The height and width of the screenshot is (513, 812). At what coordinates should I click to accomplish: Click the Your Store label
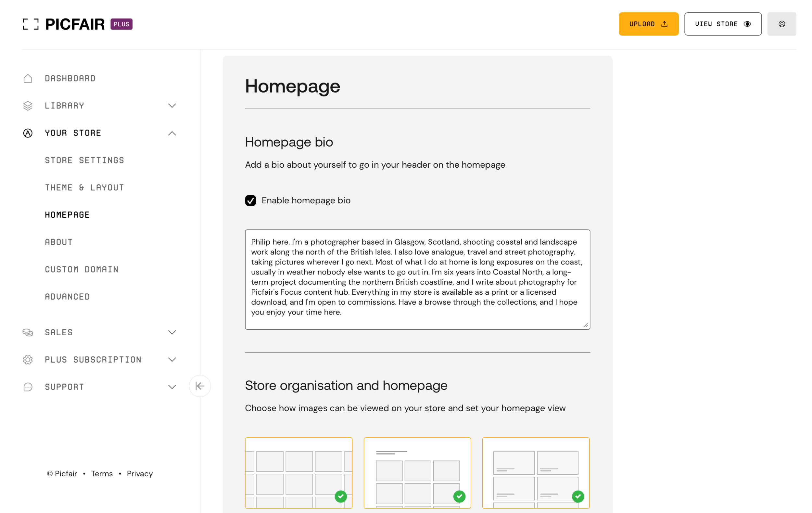tap(73, 133)
